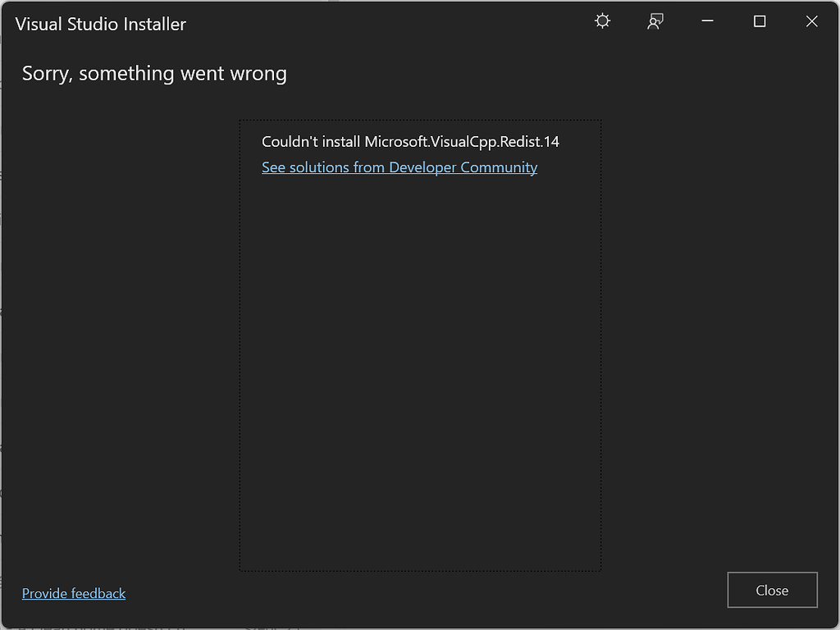The image size is (840, 630).
Task: Click the Microsoft.VisualCpp.Redist.14 package name
Action: coord(462,141)
